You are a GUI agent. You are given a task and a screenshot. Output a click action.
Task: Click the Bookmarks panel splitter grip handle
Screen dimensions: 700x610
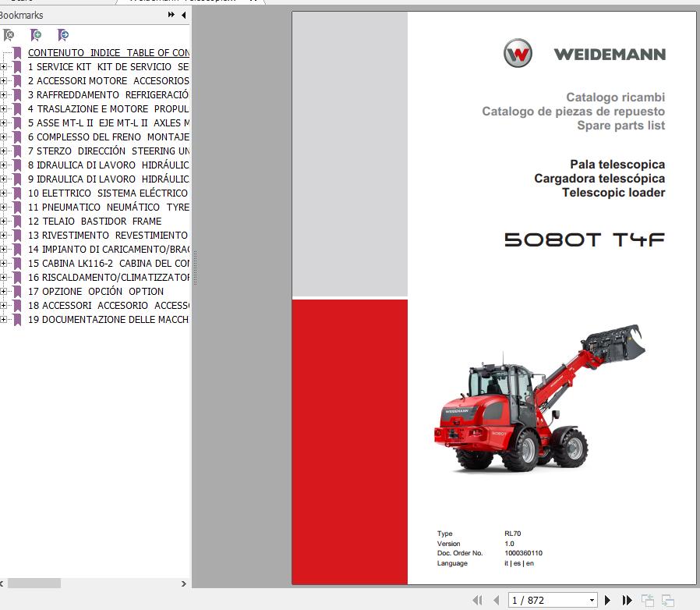[195, 268]
